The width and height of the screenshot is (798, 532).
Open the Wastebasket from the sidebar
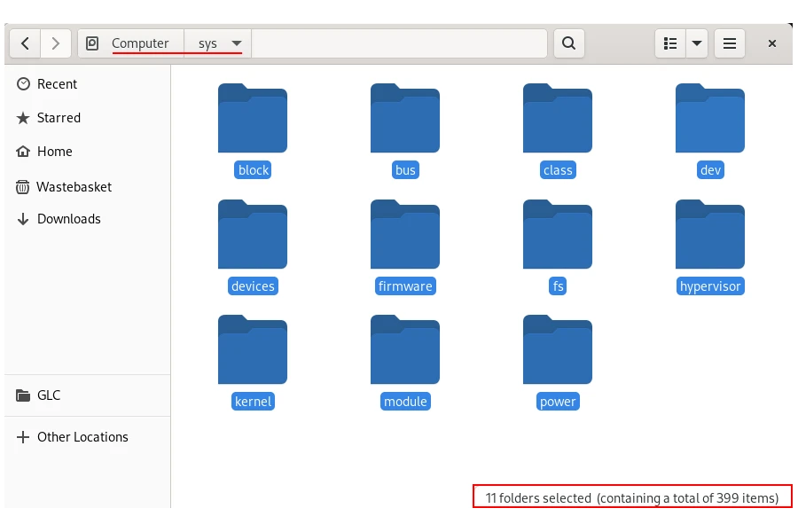74,186
